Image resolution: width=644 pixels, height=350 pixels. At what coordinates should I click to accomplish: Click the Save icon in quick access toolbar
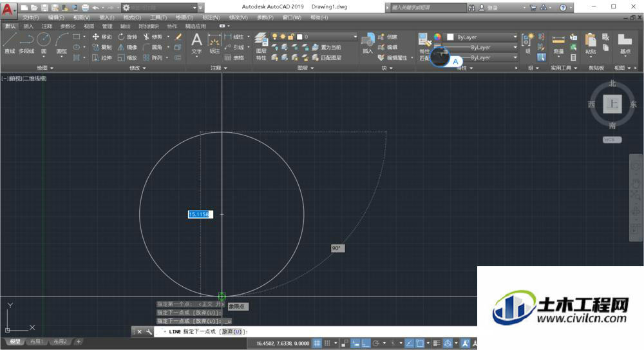tap(44, 7)
